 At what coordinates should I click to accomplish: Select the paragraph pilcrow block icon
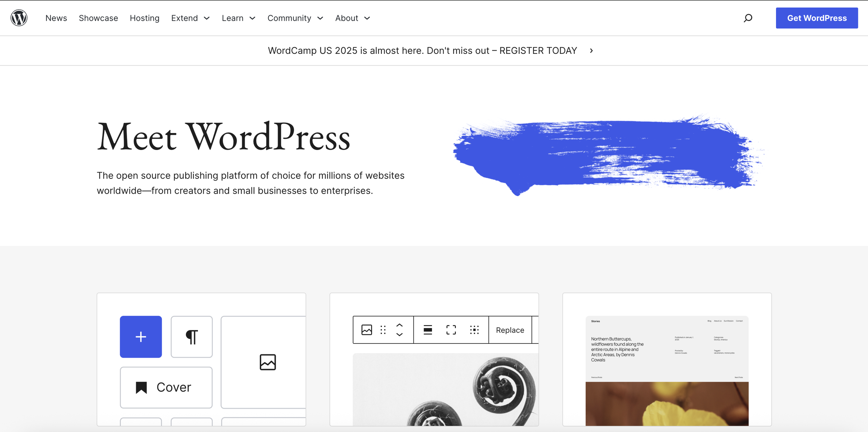click(192, 337)
